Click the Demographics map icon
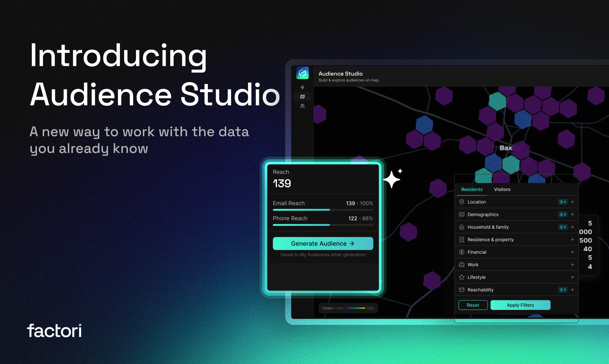609x364 pixels. coord(461,214)
